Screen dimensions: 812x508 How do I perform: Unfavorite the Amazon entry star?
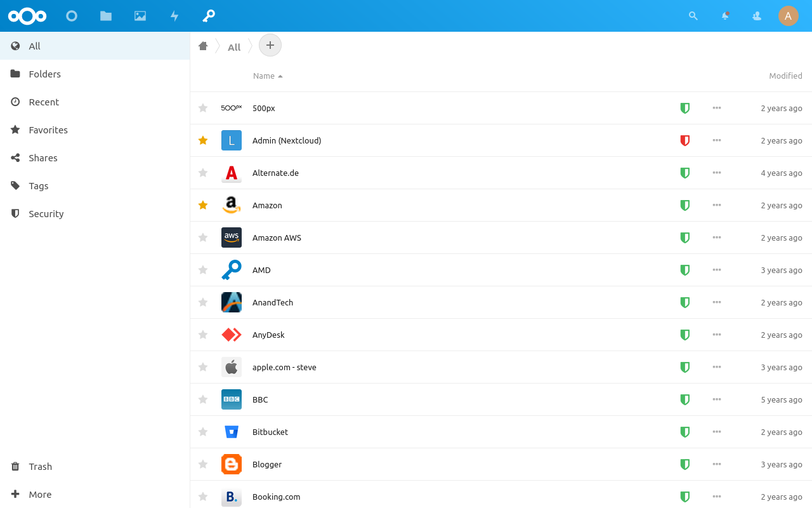(203, 205)
